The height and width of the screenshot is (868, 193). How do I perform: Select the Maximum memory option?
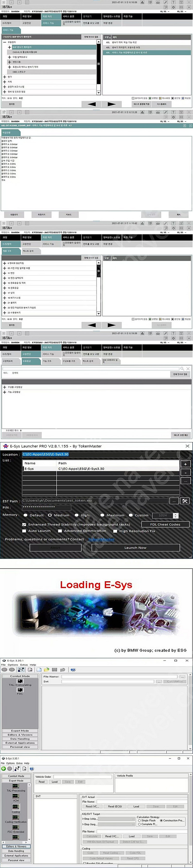tap(102, 515)
